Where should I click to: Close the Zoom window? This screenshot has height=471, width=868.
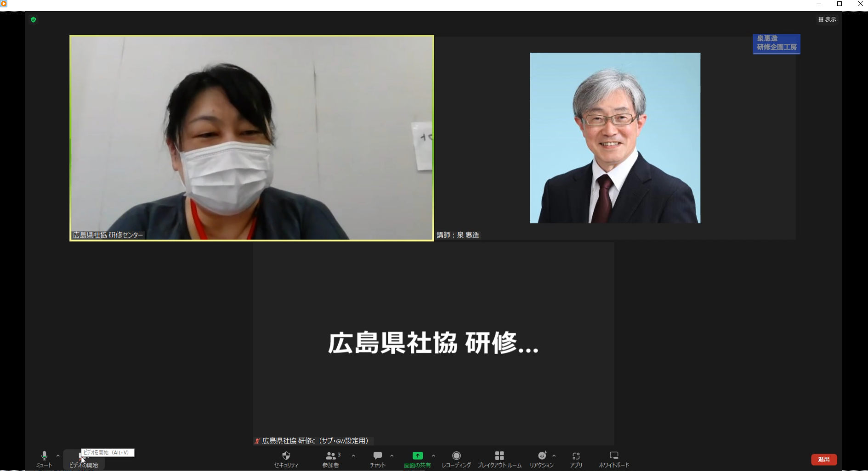pos(860,4)
